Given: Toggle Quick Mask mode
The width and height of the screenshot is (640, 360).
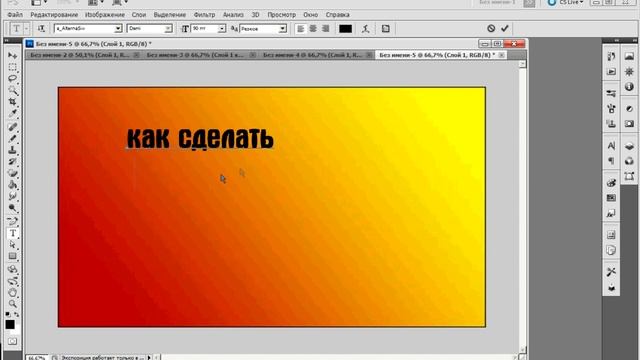Looking at the screenshot, I should [x=13, y=341].
